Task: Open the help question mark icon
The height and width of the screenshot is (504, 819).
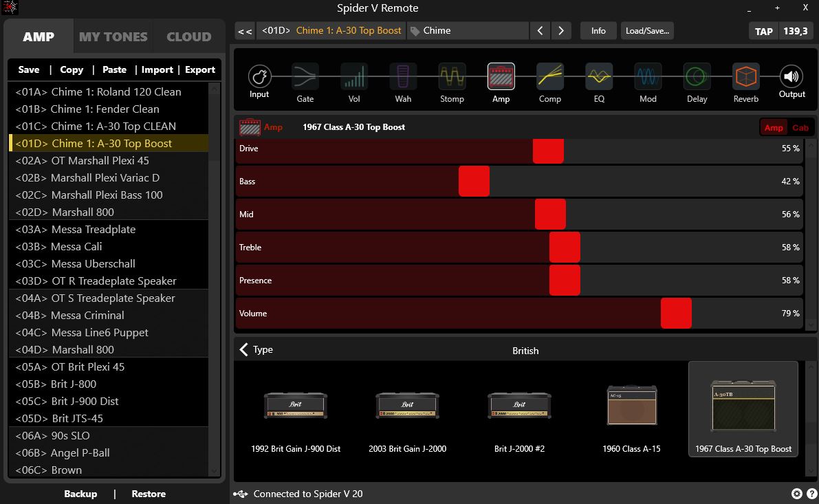Action: (x=812, y=494)
